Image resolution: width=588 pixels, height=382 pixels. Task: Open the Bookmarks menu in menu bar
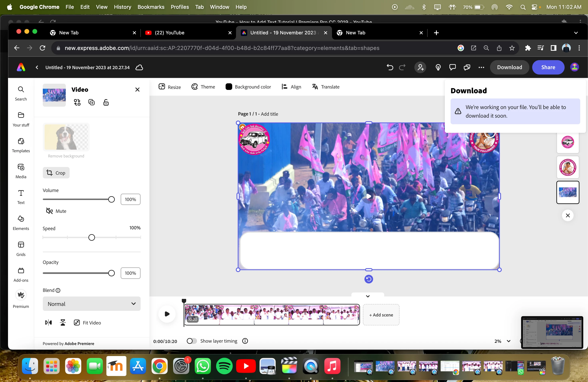click(151, 7)
